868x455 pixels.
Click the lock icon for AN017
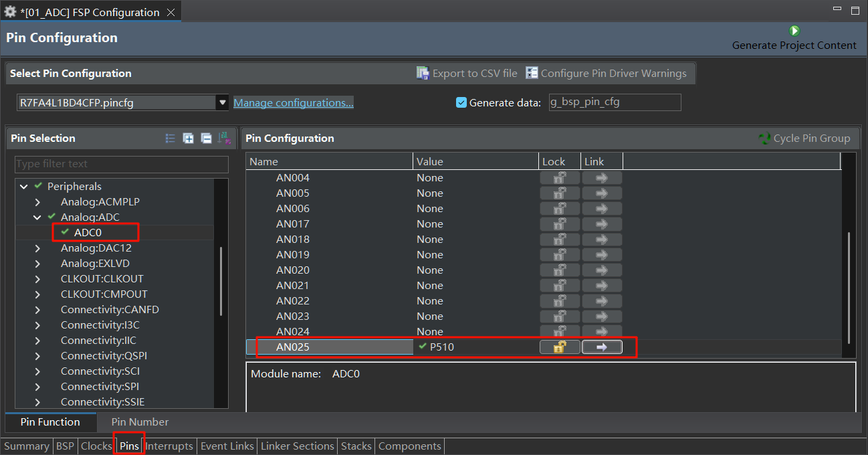[x=560, y=223]
